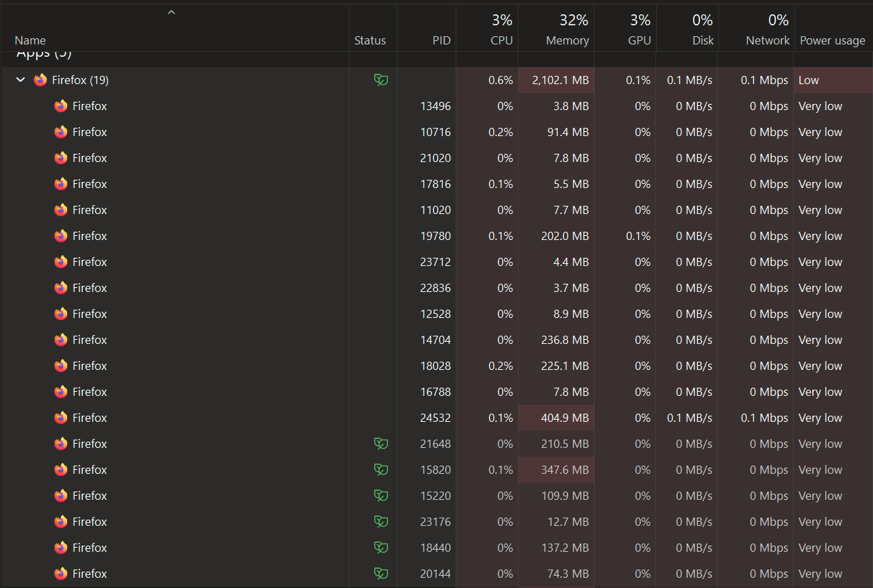Image resolution: width=873 pixels, height=588 pixels.
Task: Click the Firefox icon for PID 24532
Action: pyautogui.click(x=61, y=418)
